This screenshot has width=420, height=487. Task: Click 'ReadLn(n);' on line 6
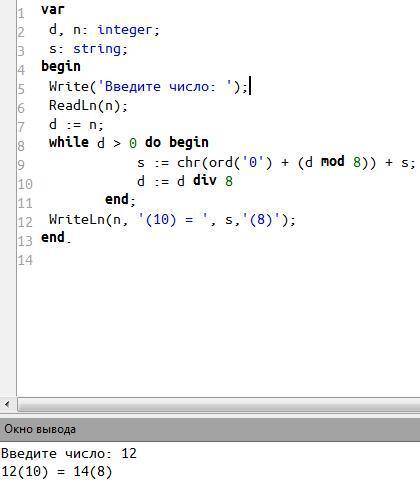(88, 106)
